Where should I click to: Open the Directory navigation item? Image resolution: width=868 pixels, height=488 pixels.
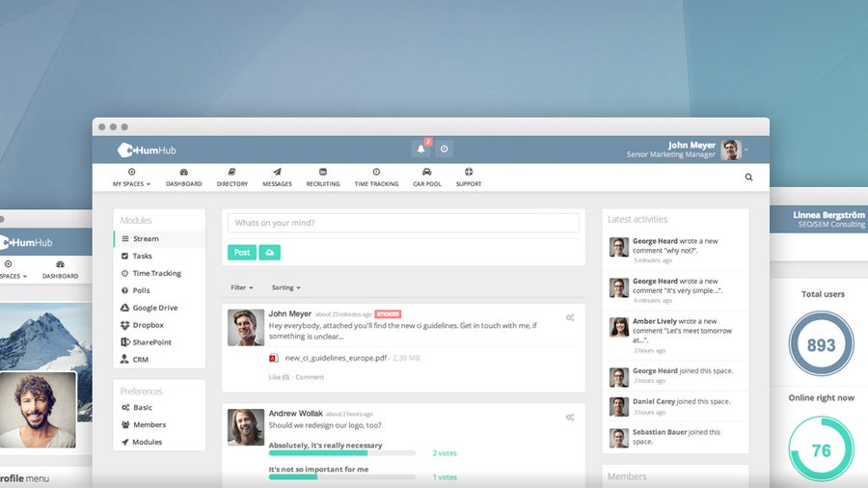(x=231, y=177)
